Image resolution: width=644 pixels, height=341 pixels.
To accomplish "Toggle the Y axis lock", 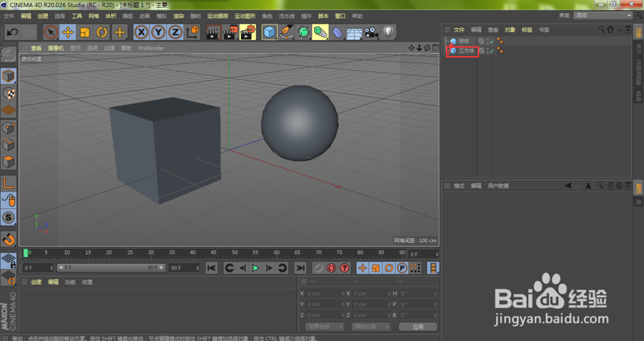I will point(158,32).
